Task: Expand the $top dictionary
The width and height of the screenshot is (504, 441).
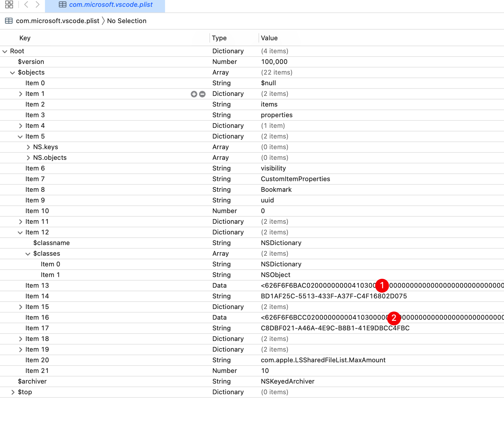Action: [13, 392]
